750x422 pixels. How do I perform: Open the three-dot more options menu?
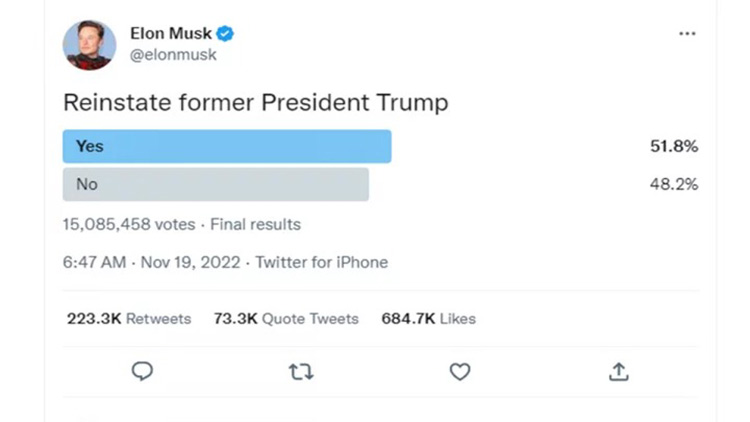[687, 33]
